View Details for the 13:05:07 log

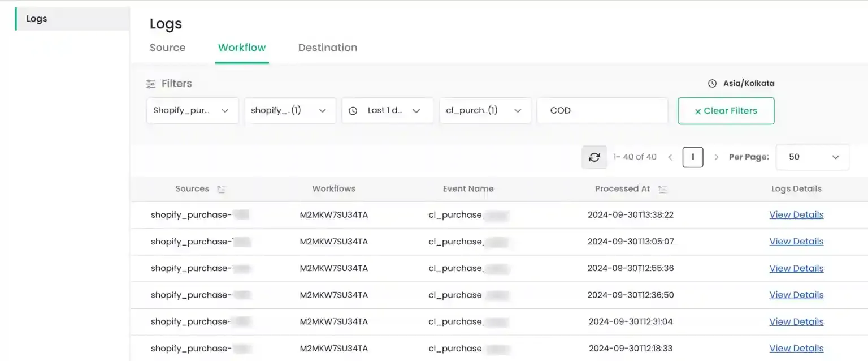point(796,242)
